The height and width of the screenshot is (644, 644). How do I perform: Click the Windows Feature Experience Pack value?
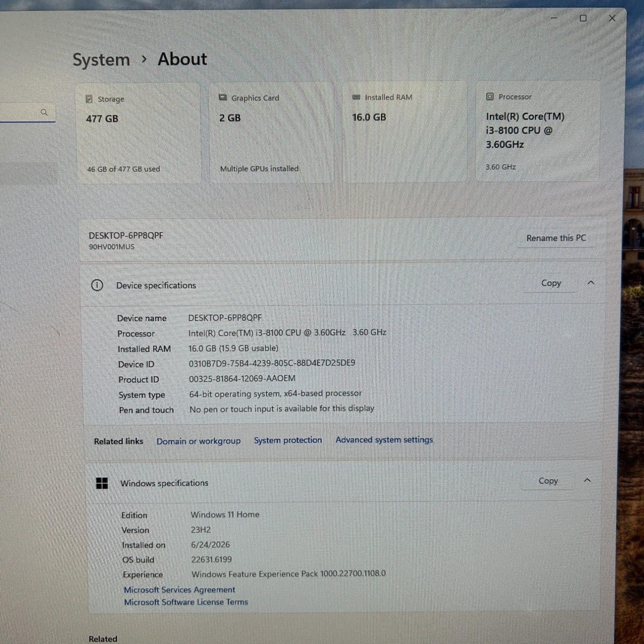click(289, 574)
